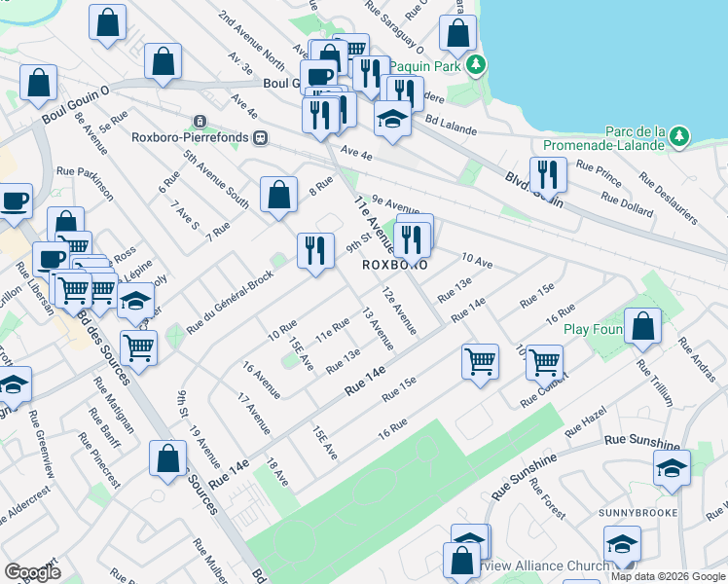
Task: Click the 2nd Avenue North street label
Action: (251, 41)
